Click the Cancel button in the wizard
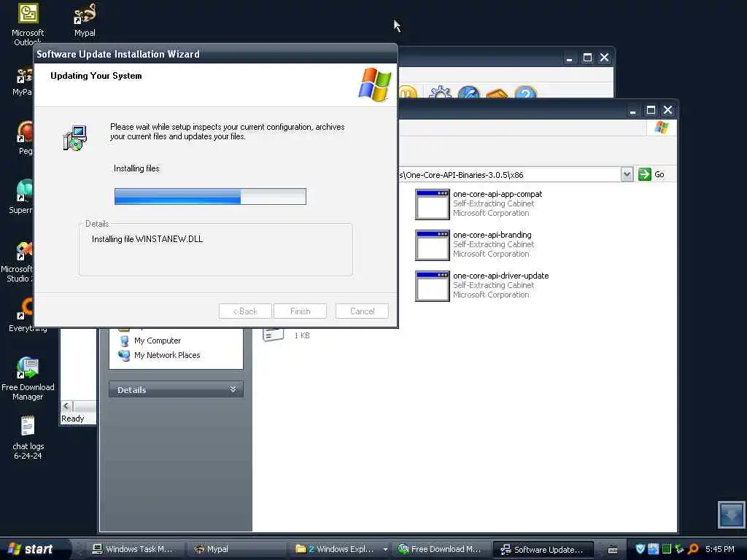The height and width of the screenshot is (560, 747). (362, 311)
